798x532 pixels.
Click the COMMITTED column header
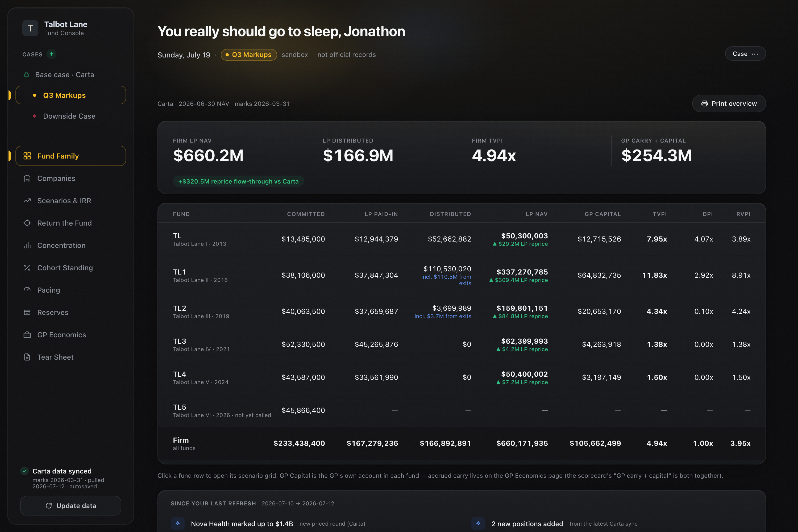(306, 214)
